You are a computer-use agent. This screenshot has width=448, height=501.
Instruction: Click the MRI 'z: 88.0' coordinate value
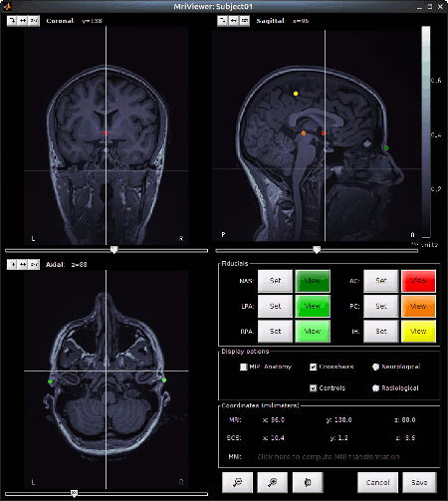pos(405,420)
